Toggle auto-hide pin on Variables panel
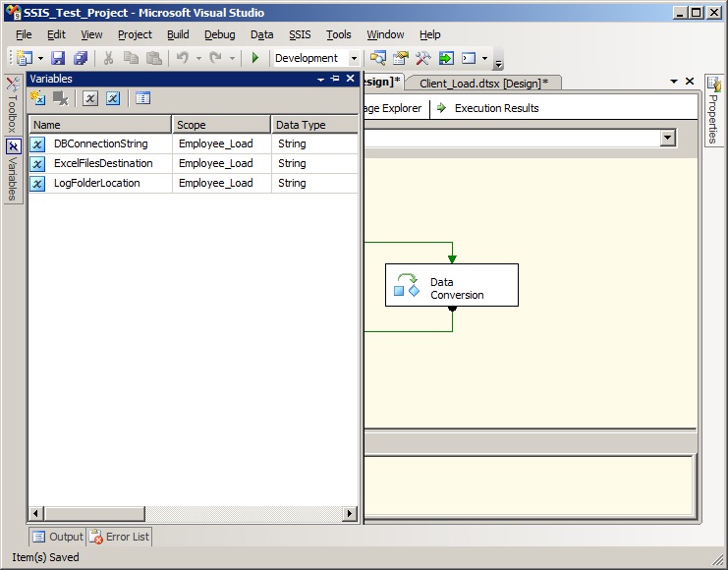The image size is (728, 570). click(335, 79)
